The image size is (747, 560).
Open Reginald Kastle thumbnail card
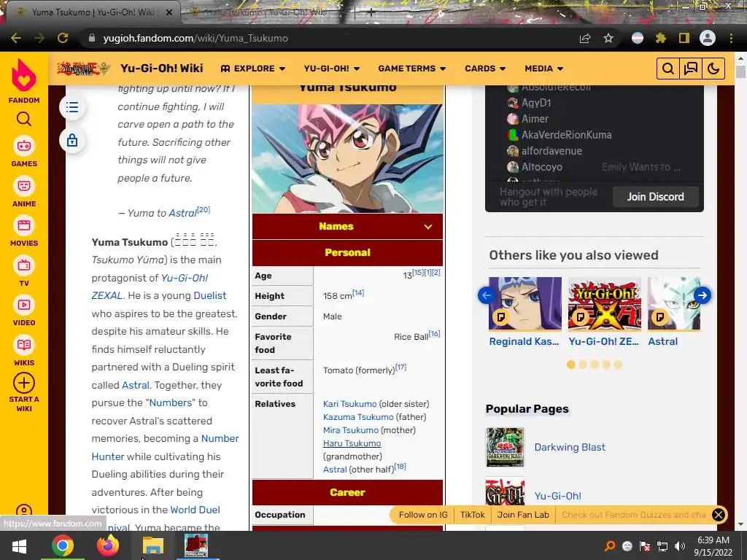tap(525, 304)
